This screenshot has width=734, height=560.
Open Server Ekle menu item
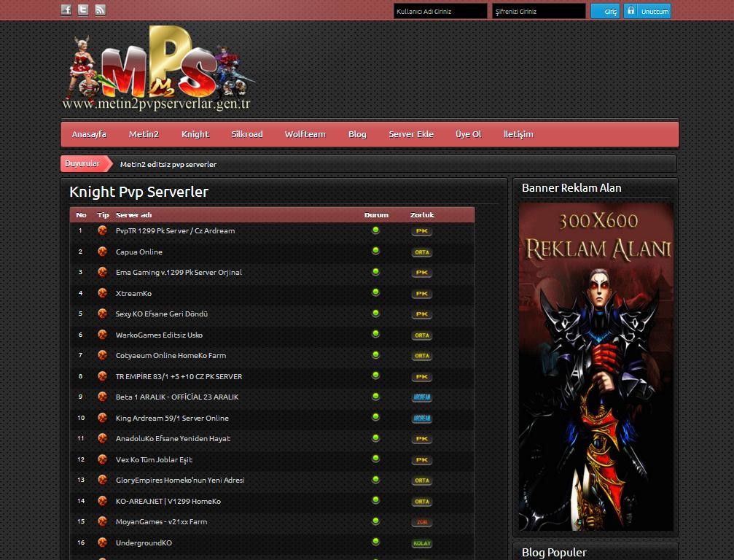pyautogui.click(x=411, y=134)
